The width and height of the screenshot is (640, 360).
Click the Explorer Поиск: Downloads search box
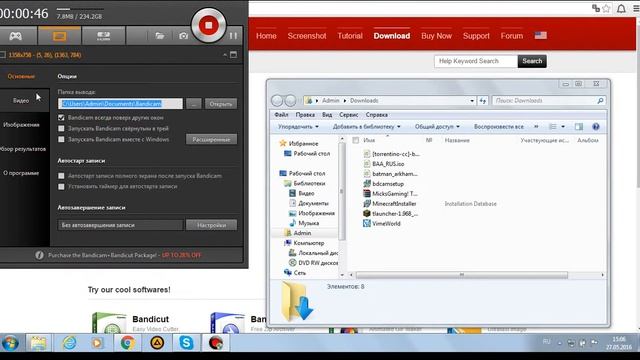pos(549,100)
